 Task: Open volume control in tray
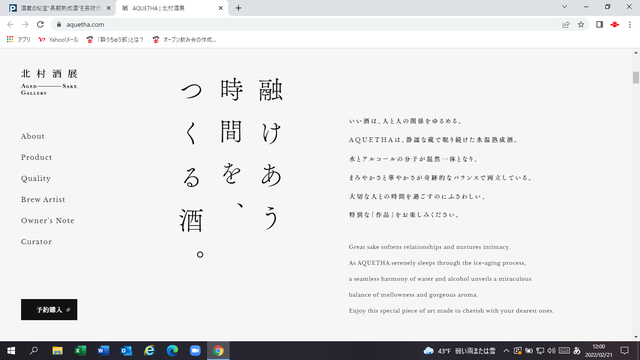(x=551, y=351)
